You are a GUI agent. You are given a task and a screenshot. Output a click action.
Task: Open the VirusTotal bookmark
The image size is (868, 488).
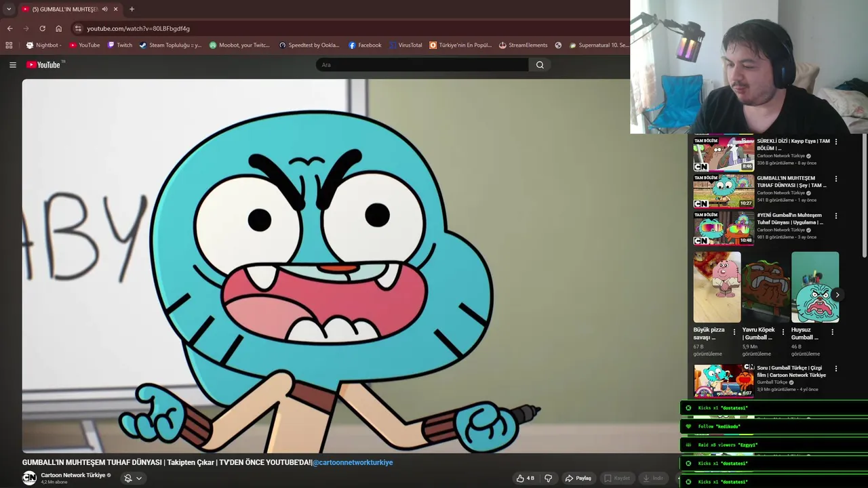pos(406,45)
